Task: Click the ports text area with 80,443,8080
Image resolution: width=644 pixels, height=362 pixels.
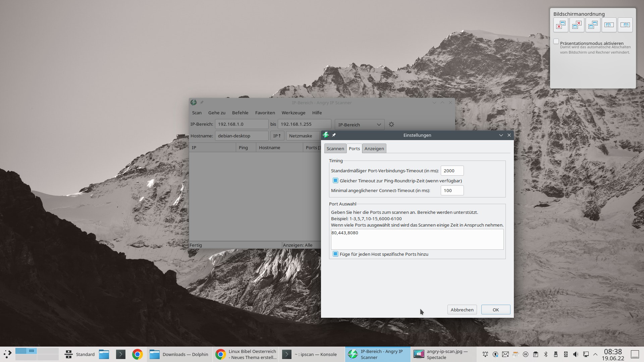Action: click(417, 239)
